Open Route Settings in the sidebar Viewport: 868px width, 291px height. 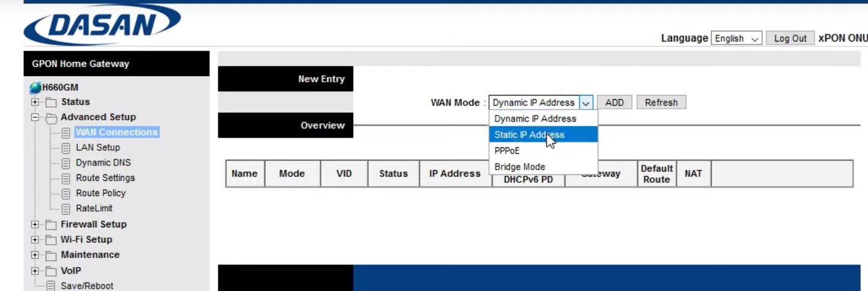(105, 178)
